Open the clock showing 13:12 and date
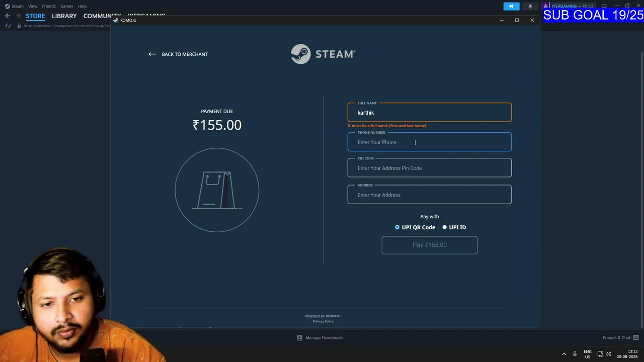 (x=627, y=354)
